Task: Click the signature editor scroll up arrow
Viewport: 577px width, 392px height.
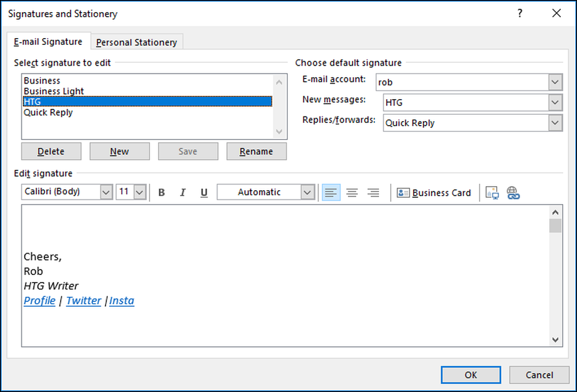Action: (555, 212)
